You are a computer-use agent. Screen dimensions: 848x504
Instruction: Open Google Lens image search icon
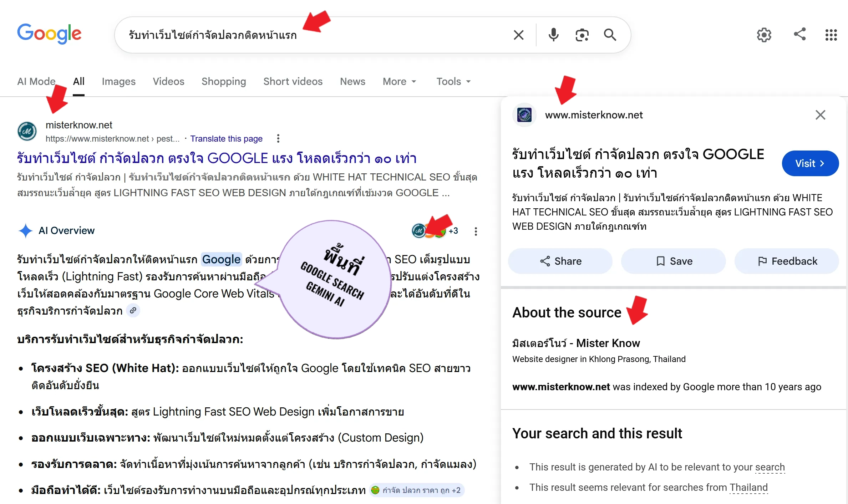(x=582, y=35)
